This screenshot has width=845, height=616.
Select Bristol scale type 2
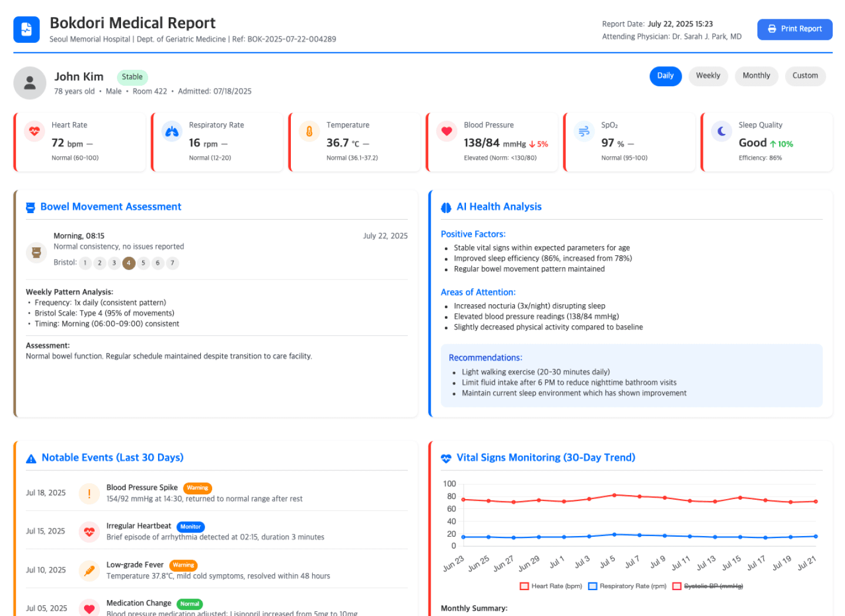(100, 263)
